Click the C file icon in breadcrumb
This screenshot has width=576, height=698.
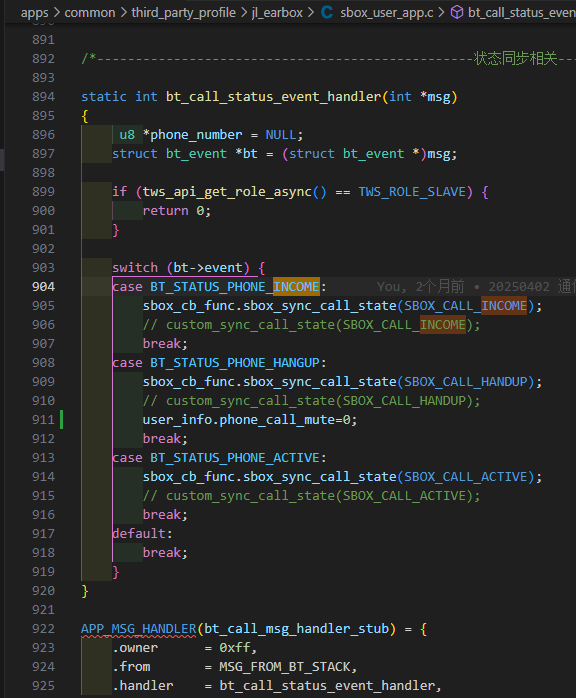pyautogui.click(x=327, y=12)
